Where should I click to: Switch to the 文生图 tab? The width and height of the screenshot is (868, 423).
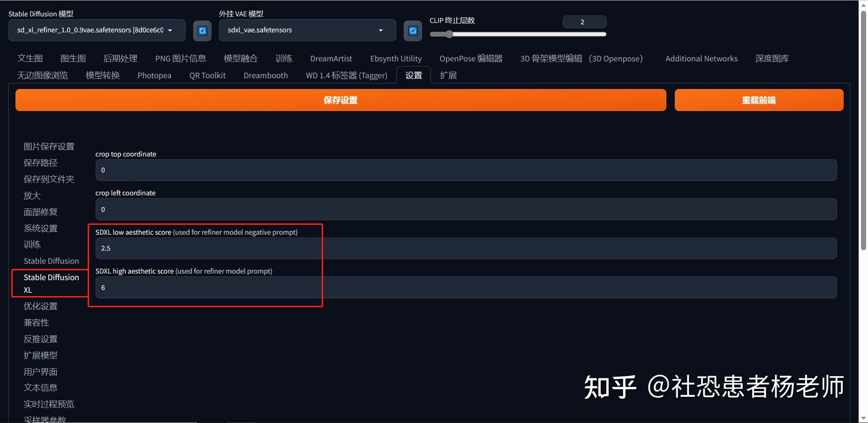30,58
